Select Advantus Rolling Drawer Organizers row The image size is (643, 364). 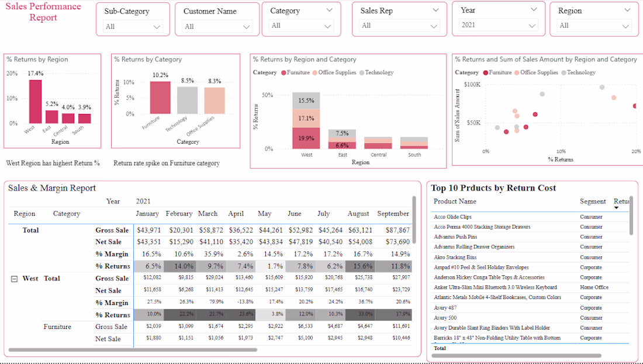(x=530, y=247)
